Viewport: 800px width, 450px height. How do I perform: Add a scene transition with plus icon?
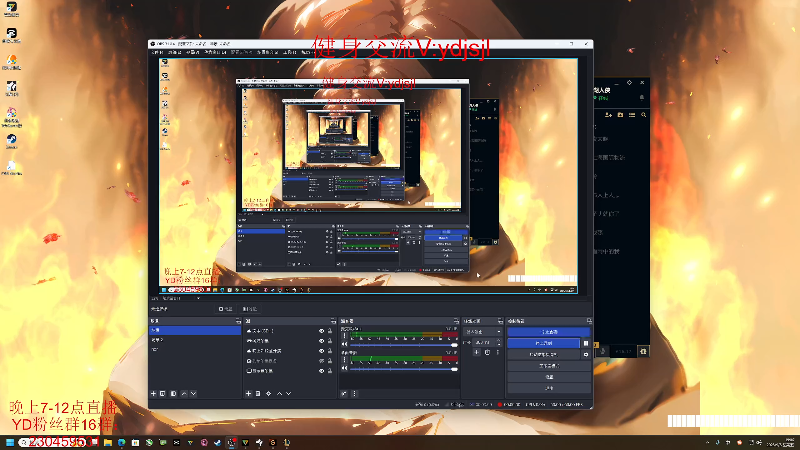pyautogui.click(x=477, y=352)
